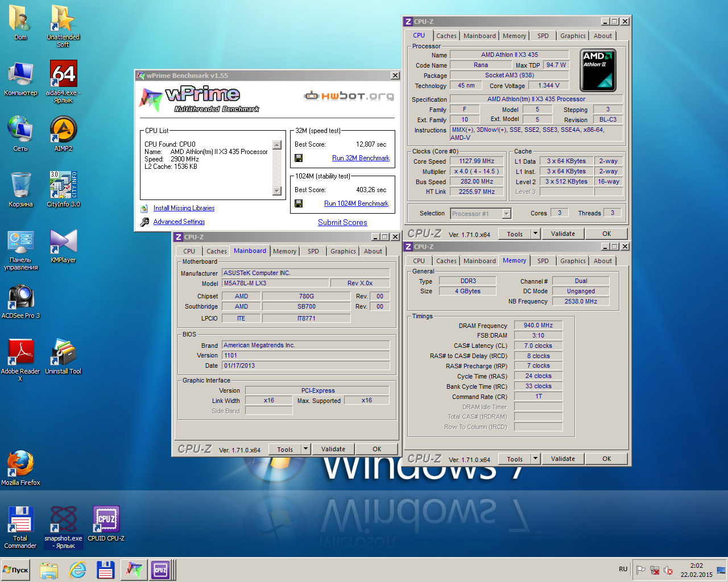Click the Submit Scores link
Viewport: 728px width, 582px height.
(x=342, y=222)
